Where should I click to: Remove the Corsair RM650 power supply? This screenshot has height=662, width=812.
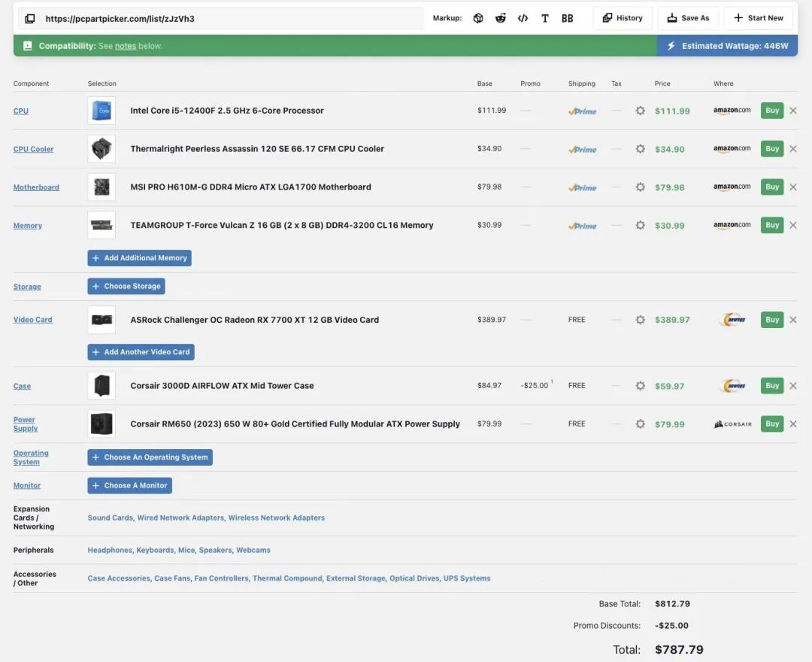coord(792,424)
